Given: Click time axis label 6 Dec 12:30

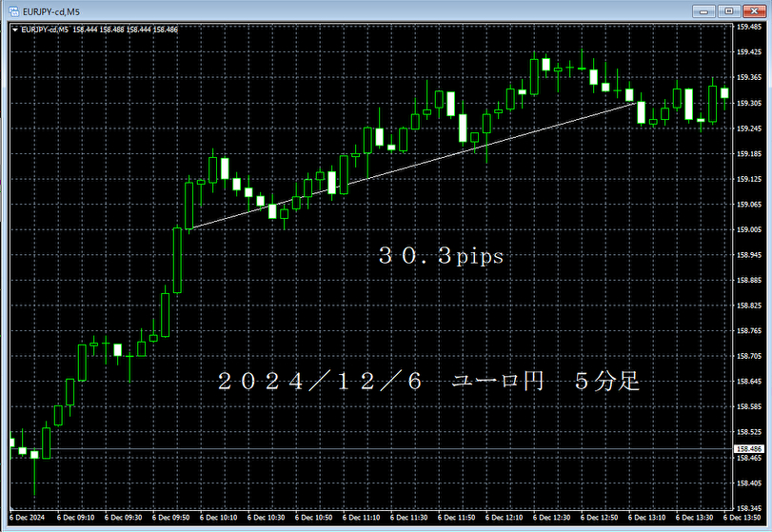Looking at the screenshot, I should tap(552, 517).
